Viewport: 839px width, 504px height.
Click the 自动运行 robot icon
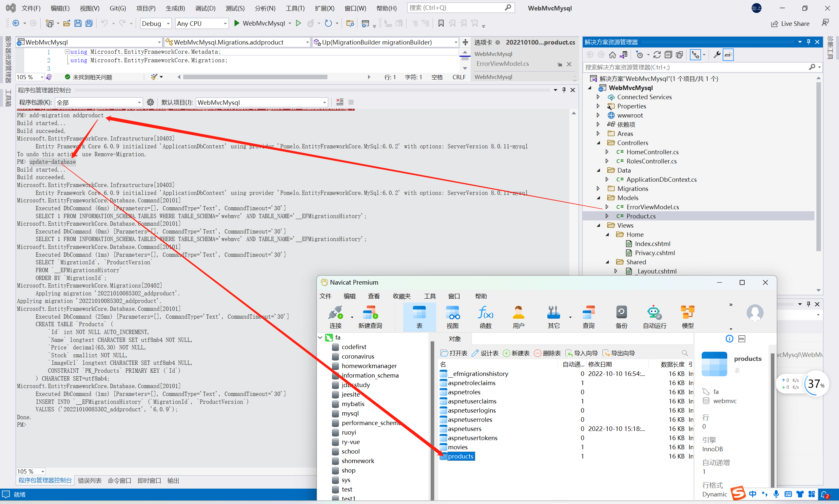[654, 312]
